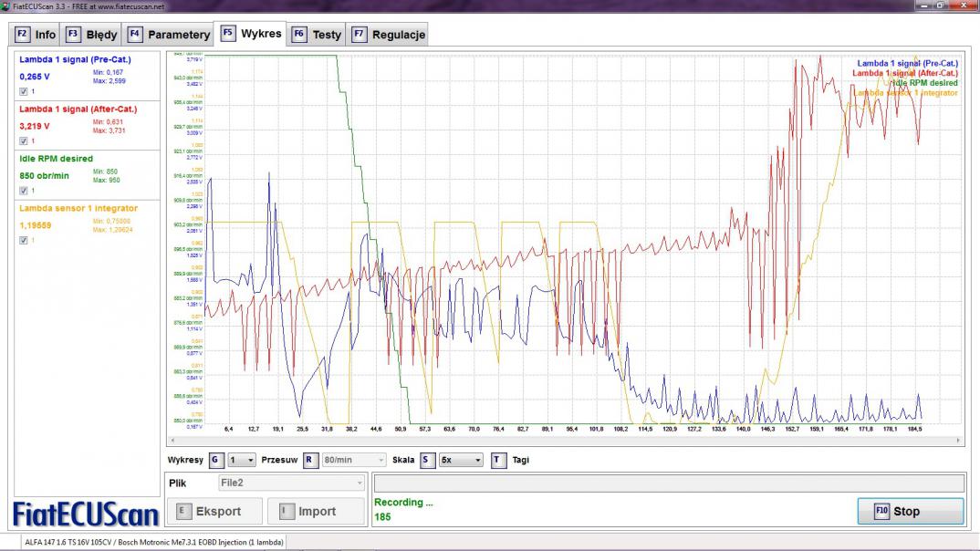Toggle the Lambda sensor 1 integrator checkbox
The image size is (980, 551).
tap(24, 240)
